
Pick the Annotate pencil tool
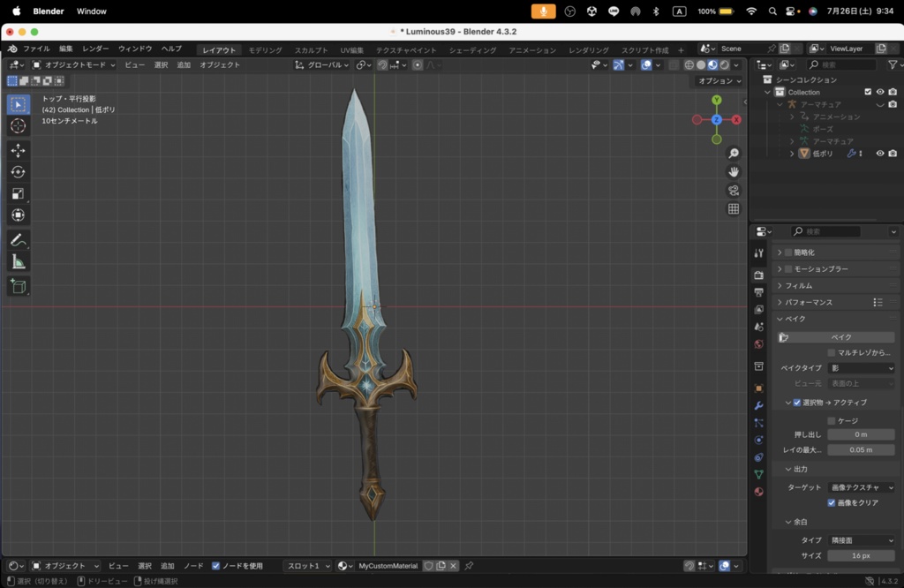(18, 239)
